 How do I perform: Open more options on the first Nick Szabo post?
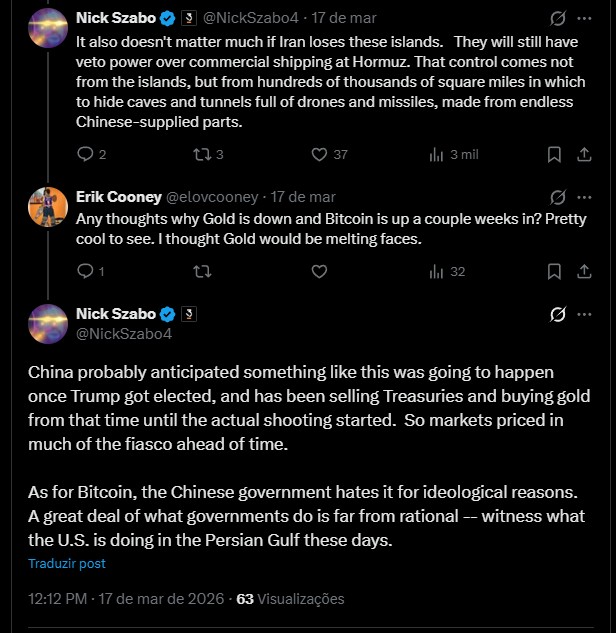pos(586,18)
